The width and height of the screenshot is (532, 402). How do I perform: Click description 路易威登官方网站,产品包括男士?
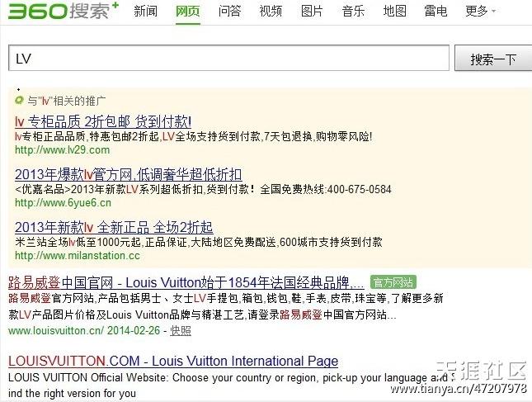click(84, 299)
